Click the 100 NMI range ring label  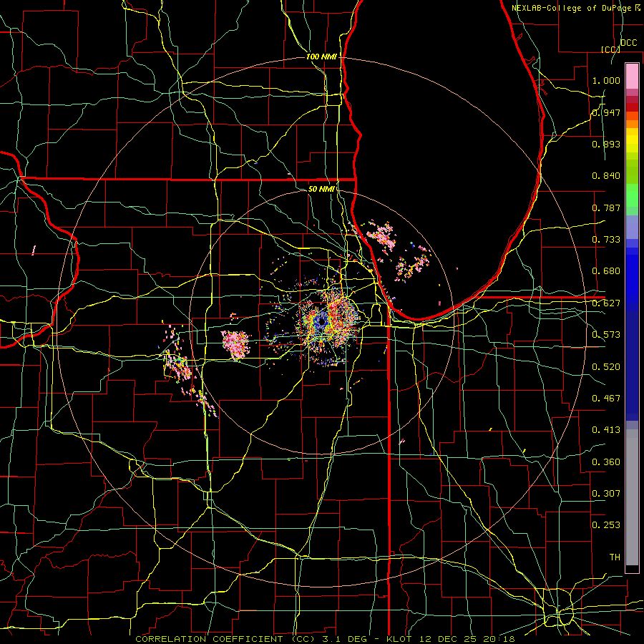(321, 57)
